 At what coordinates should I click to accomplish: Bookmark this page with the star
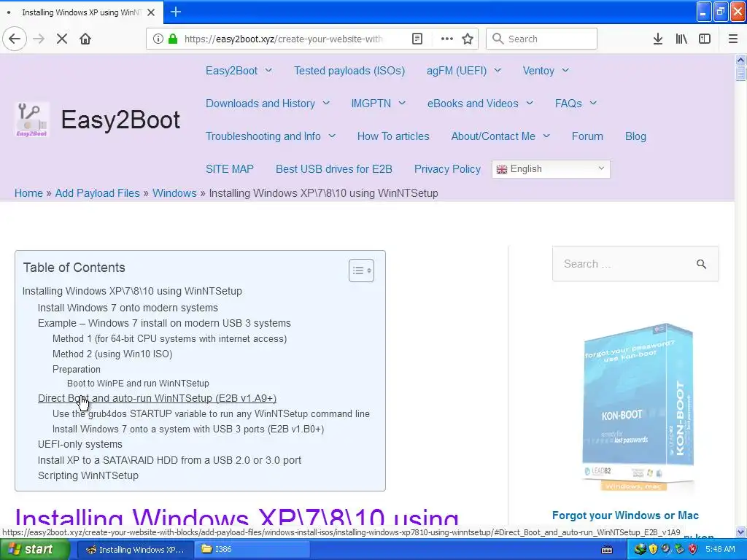tap(468, 39)
